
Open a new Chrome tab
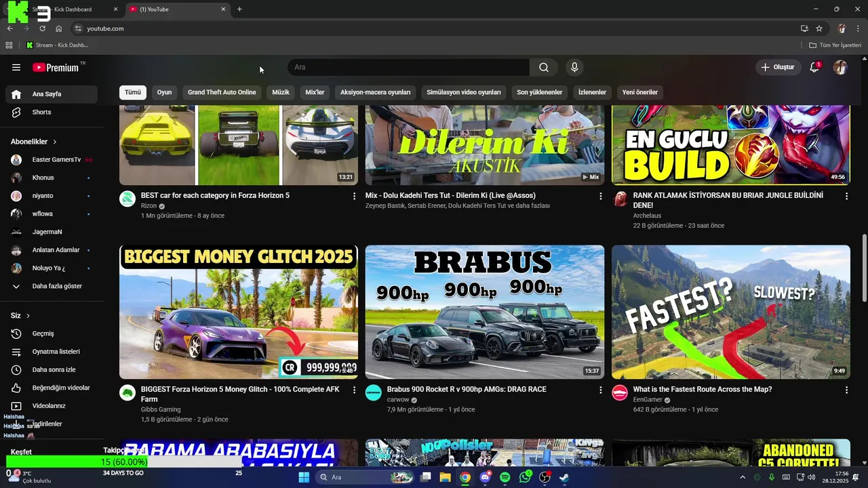coord(239,9)
